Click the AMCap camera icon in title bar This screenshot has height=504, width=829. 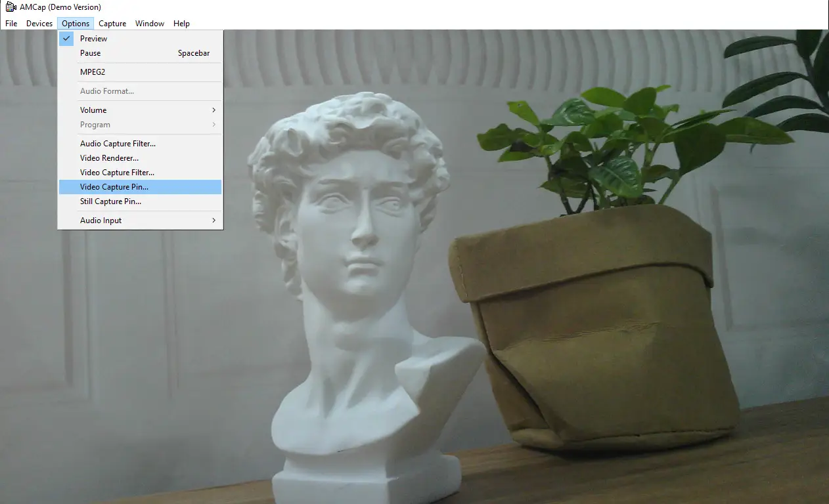(11, 7)
